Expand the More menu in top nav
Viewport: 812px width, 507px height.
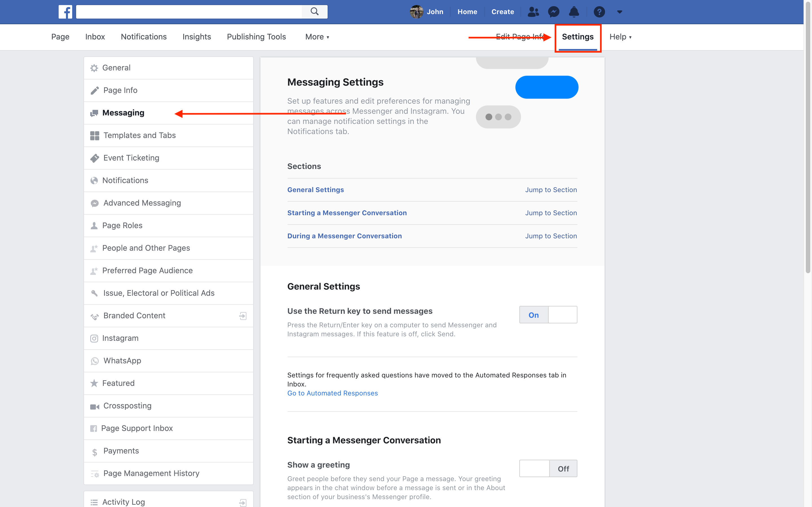tap(317, 36)
